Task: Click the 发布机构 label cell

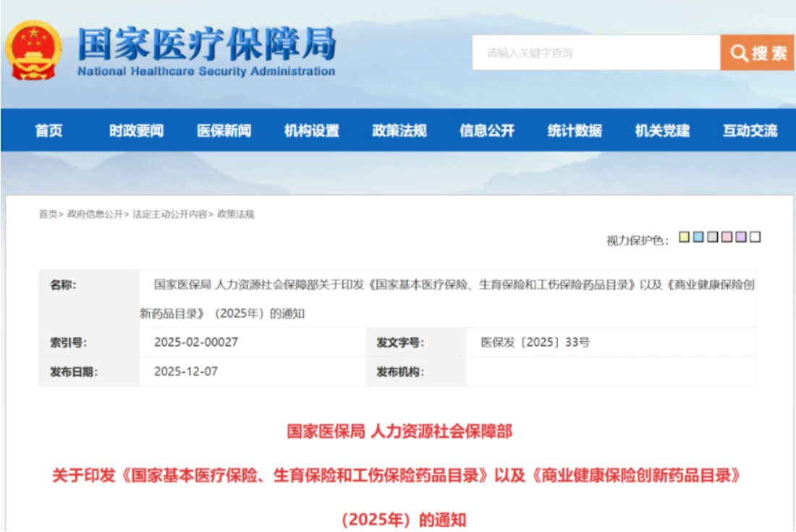Action: pyautogui.click(x=416, y=372)
